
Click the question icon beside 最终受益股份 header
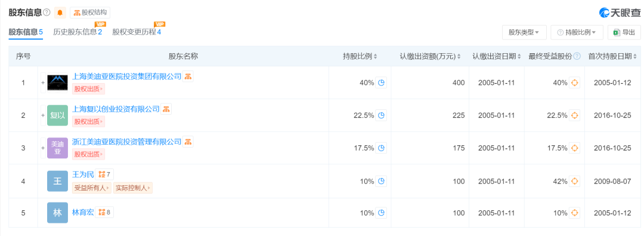pyautogui.click(x=577, y=56)
